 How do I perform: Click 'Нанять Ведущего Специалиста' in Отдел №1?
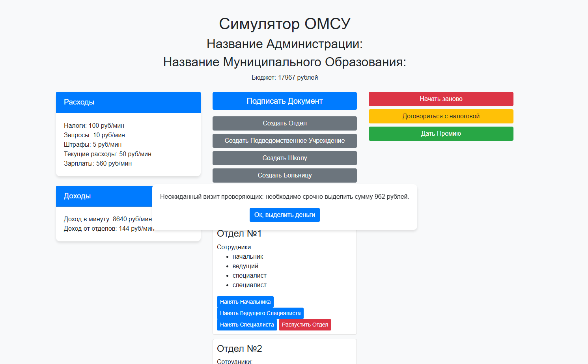[x=260, y=313]
